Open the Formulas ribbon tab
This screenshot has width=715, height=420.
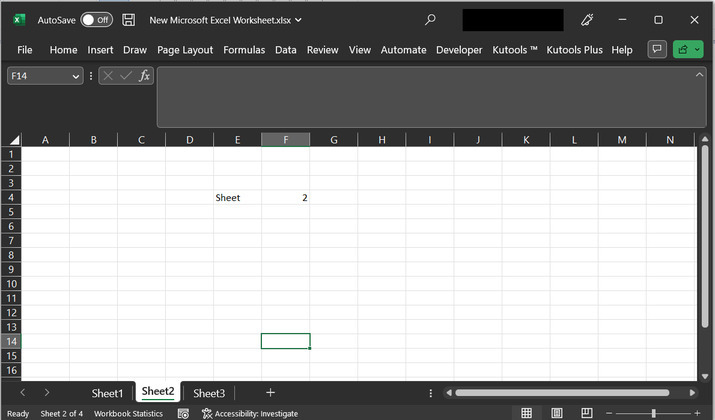[244, 50]
